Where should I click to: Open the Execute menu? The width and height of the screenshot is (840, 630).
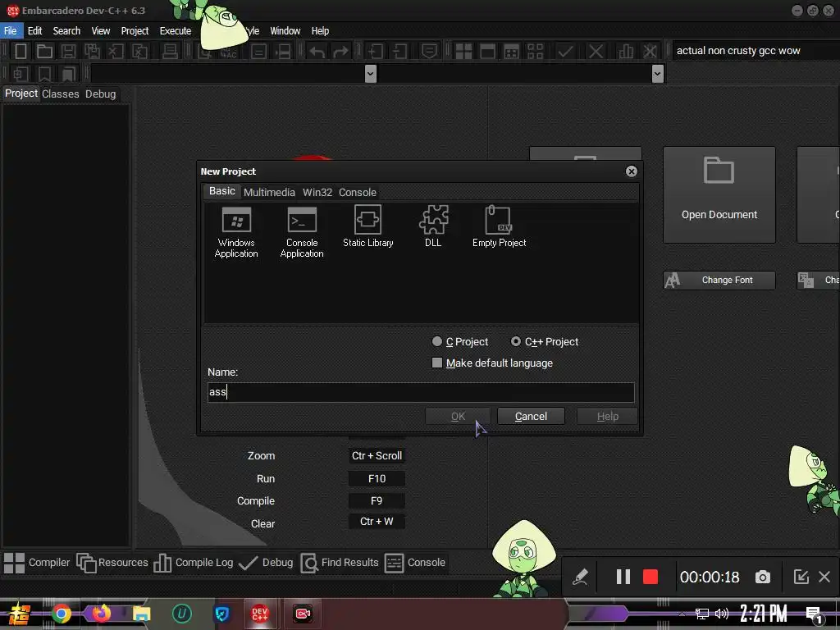(x=176, y=30)
